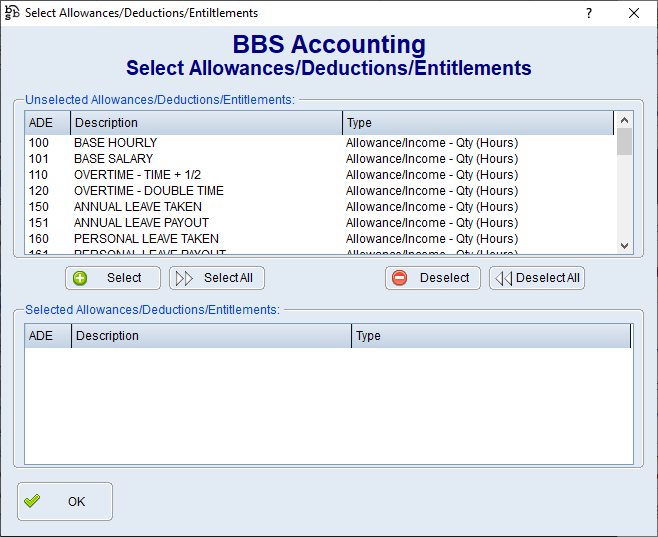Select the ANNUAL LEAVE TAKEN row

pos(321,206)
